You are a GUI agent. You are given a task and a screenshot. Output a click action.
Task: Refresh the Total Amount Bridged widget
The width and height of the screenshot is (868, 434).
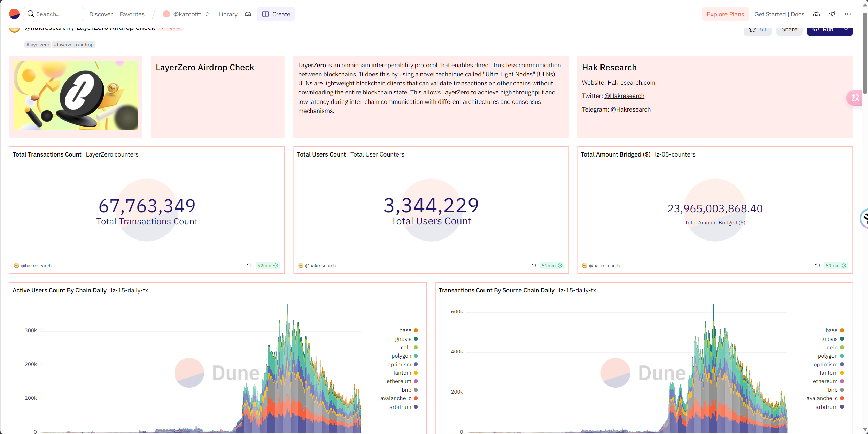tap(817, 266)
